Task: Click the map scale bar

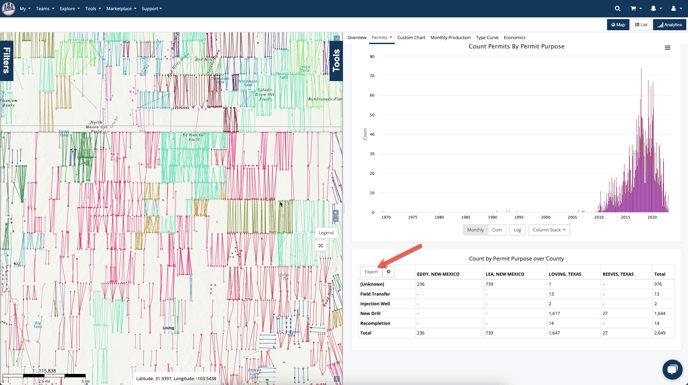Action: (44, 376)
